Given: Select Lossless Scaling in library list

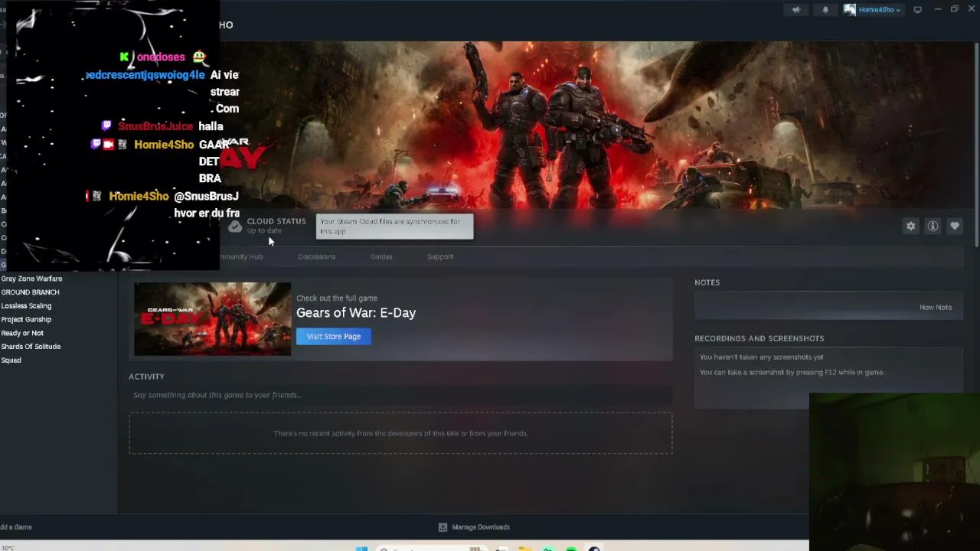Looking at the screenshot, I should pyautogui.click(x=26, y=306).
